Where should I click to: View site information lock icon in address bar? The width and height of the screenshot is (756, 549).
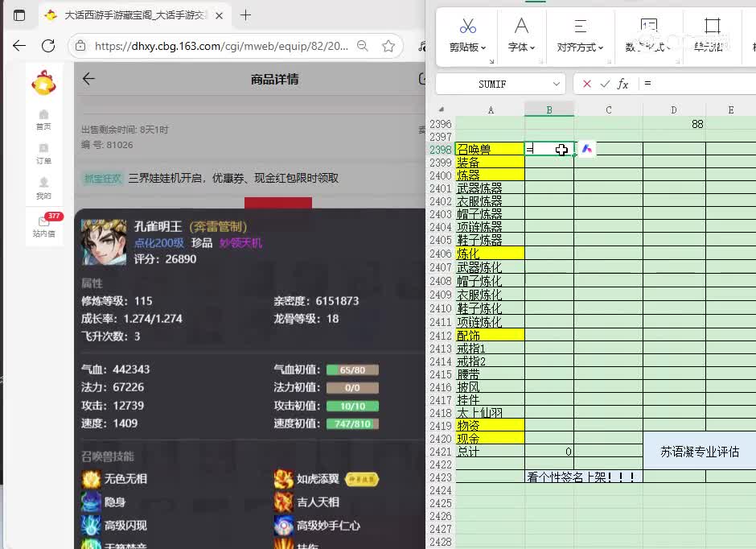click(80, 46)
